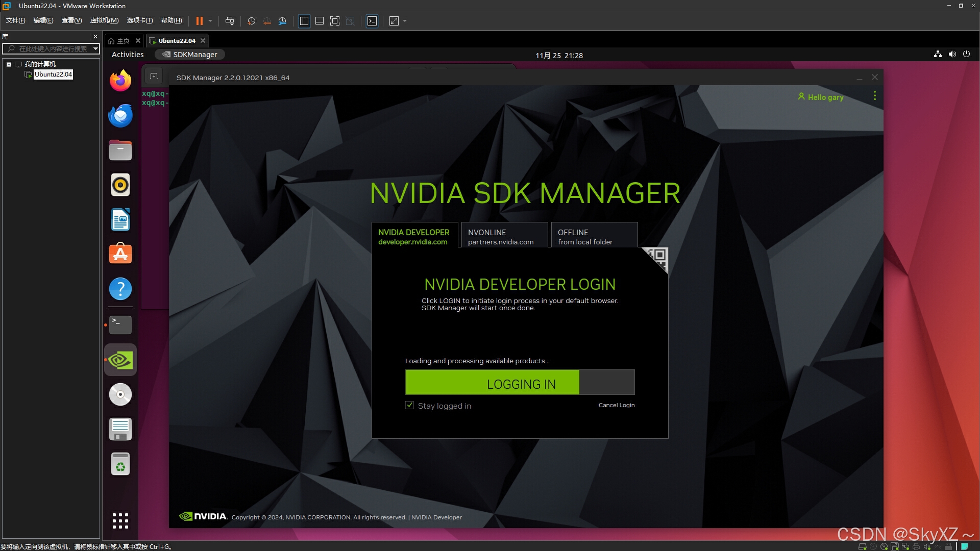
Task: Show all applications grid
Action: pyautogui.click(x=120, y=521)
